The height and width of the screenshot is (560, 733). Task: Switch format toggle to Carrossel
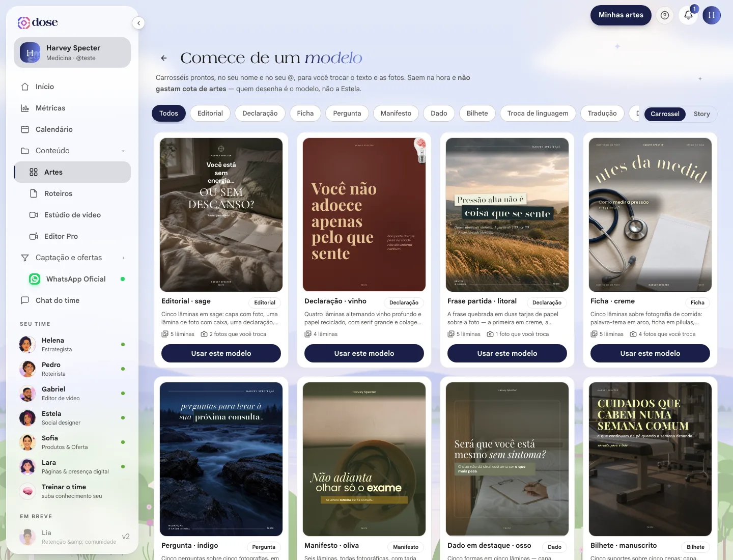pyautogui.click(x=665, y=114)
